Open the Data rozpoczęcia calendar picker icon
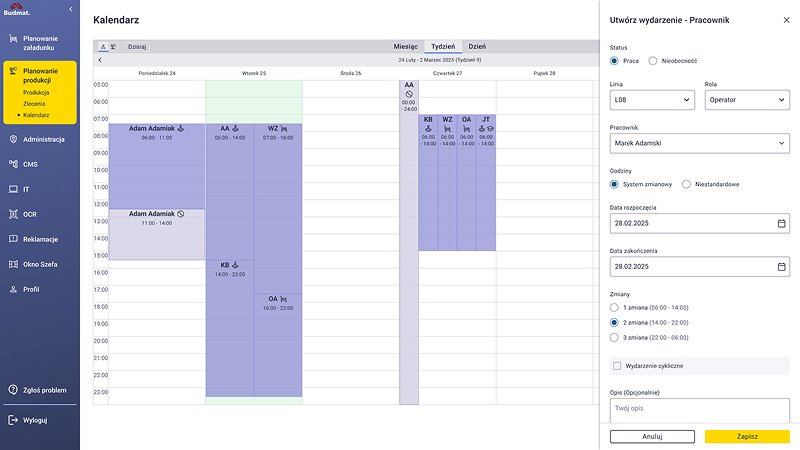 coord(781,223)
